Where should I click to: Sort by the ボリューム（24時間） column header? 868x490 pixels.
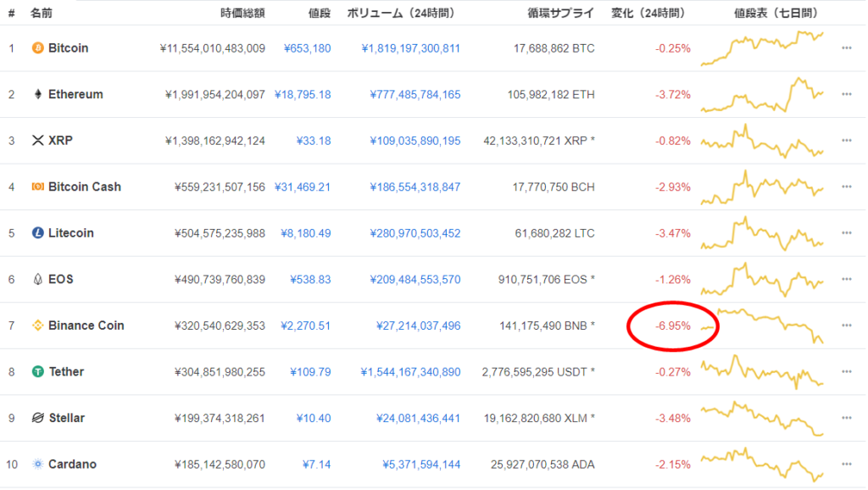pyautogui.click(x=401, y=13)
